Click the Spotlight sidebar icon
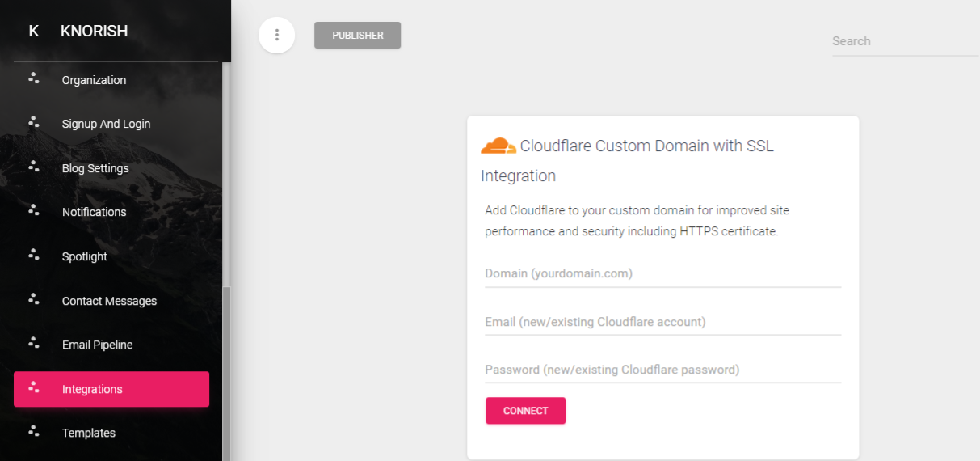The image size is (980, 461). 34,255
